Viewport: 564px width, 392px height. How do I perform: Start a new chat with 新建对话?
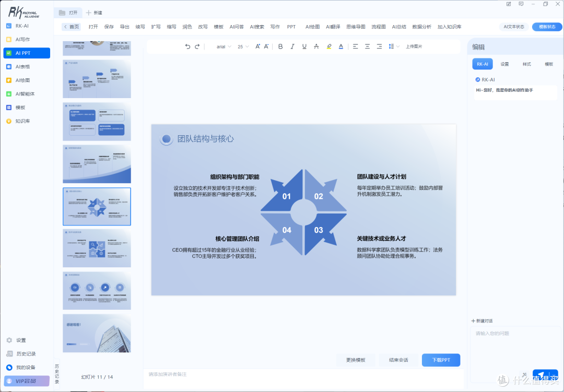click(x=482, y=321)
